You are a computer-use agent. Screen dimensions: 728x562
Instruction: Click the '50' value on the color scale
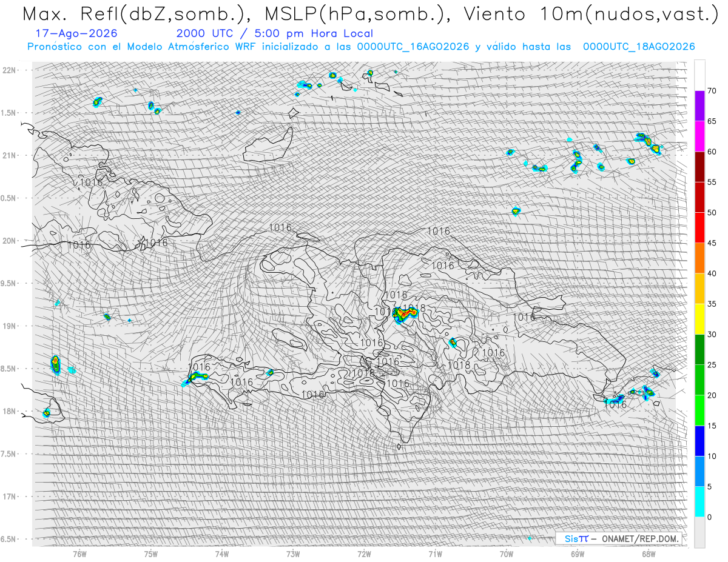[x=712, y=213]
